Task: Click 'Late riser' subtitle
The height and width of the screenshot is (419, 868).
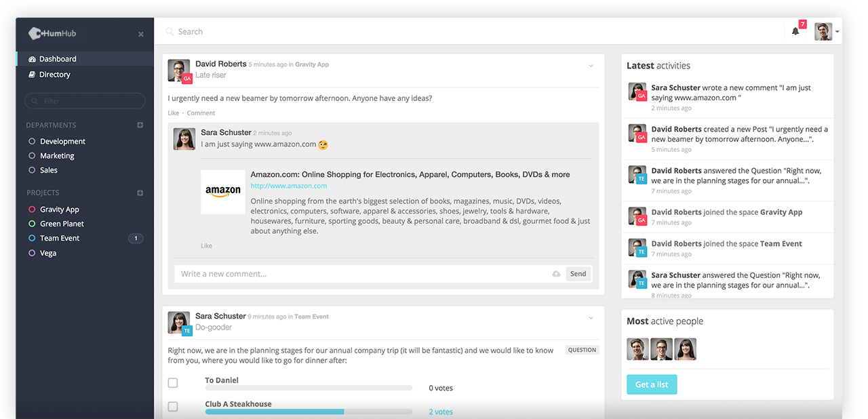Action: pyautogui.click(x=211, y=75)
